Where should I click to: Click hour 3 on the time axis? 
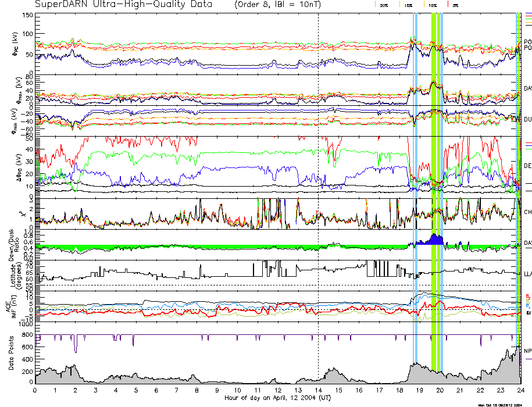pyautogui.click(x=96, y=390)
